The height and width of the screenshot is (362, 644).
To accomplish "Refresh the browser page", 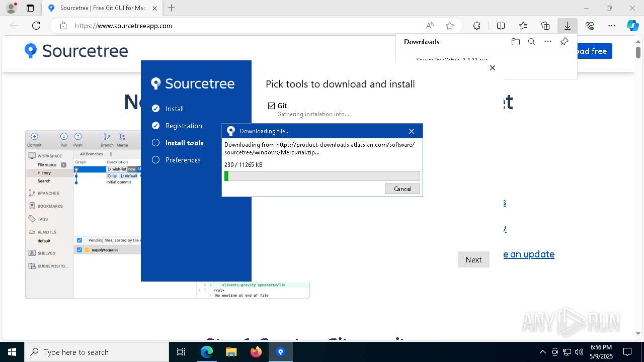I will coord(36,26).
